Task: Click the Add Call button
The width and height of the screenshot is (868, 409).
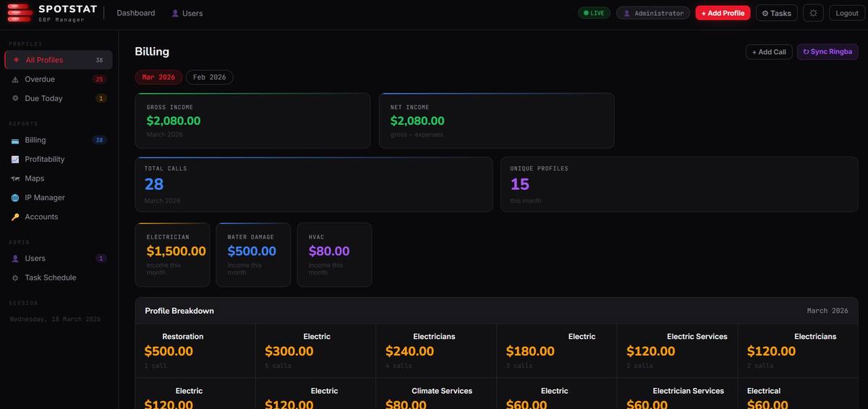Action: pyautogui.click(x=768, y=52)
